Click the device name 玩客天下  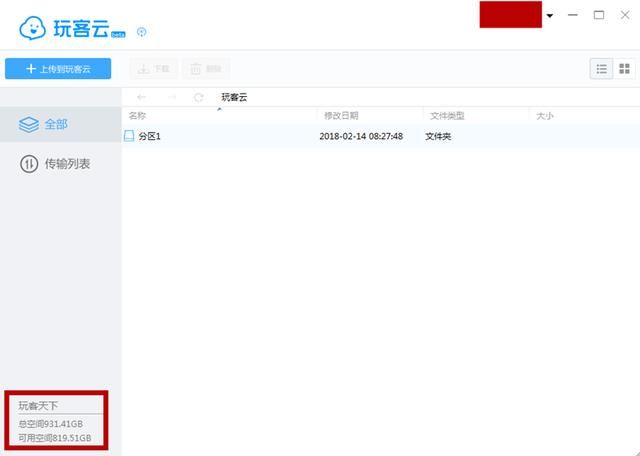pyautogui.click(x=38, y=405)
